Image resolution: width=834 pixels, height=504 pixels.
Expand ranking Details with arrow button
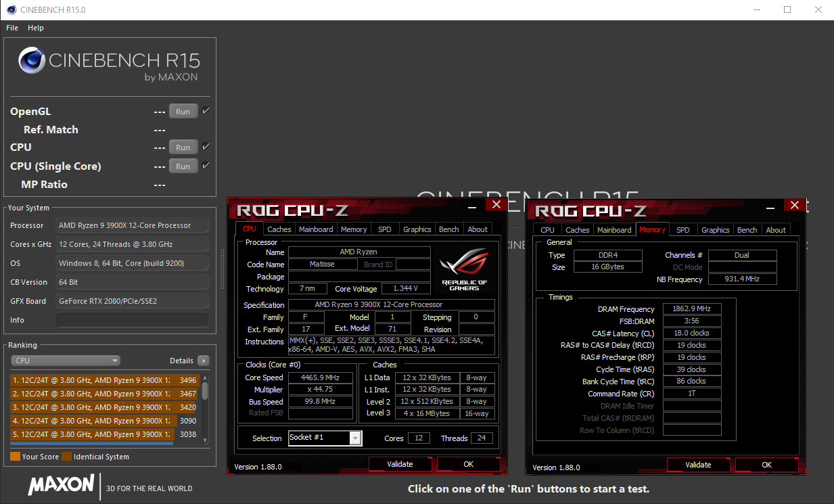[203, 361]
